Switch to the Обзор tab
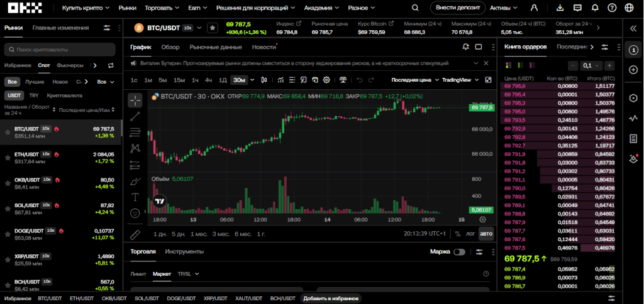Image resolution: width=644 pixels, height=304 pixels. tap(170, 47)
